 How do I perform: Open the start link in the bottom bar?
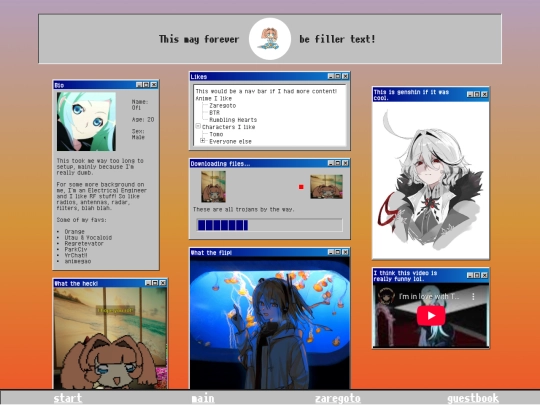click(x=68, y=398)
